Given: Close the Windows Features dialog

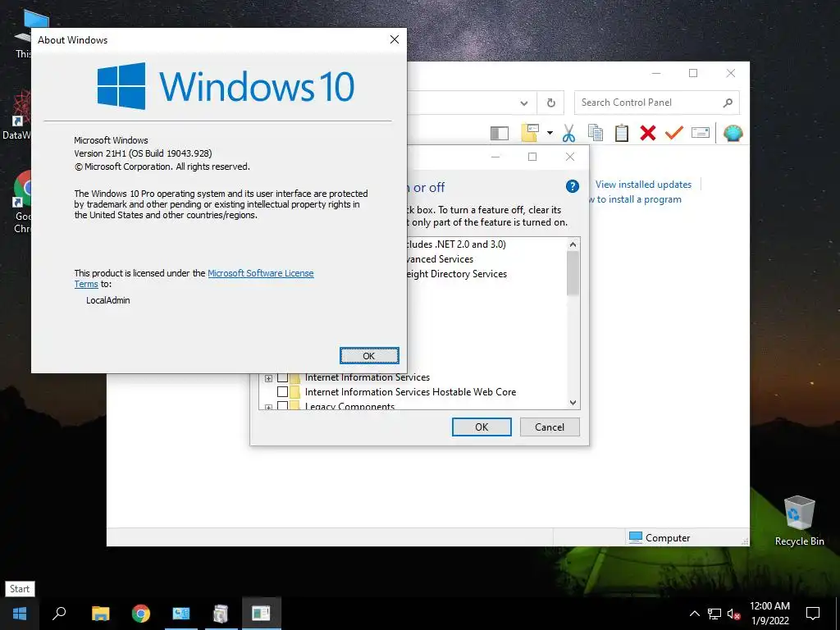Looking at the screenshot, I should [x=570, y=157].
